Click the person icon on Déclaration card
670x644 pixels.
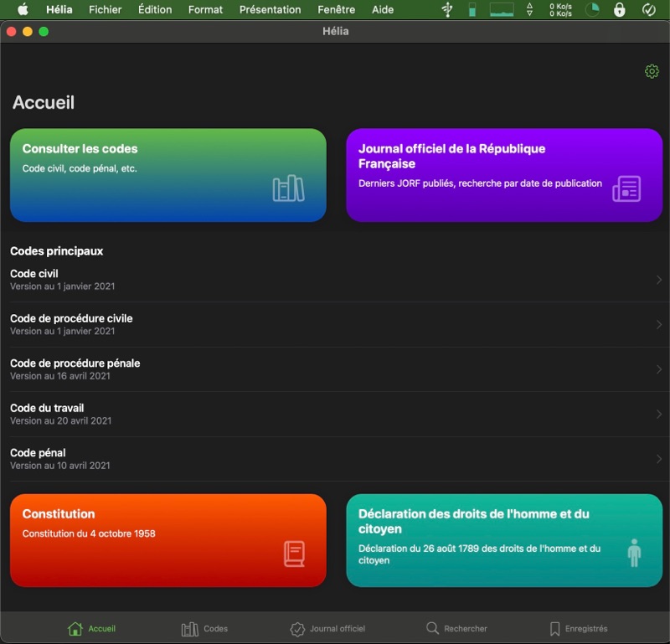click(634, 553)
